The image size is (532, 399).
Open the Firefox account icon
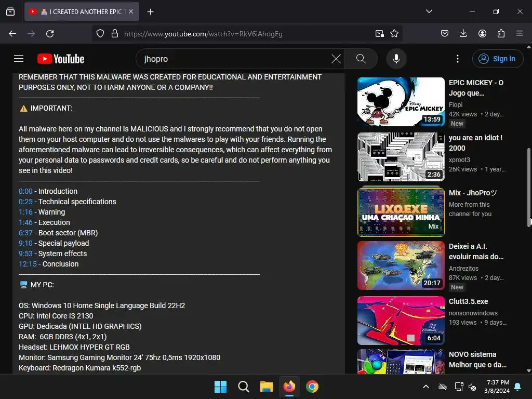(482, 34)
